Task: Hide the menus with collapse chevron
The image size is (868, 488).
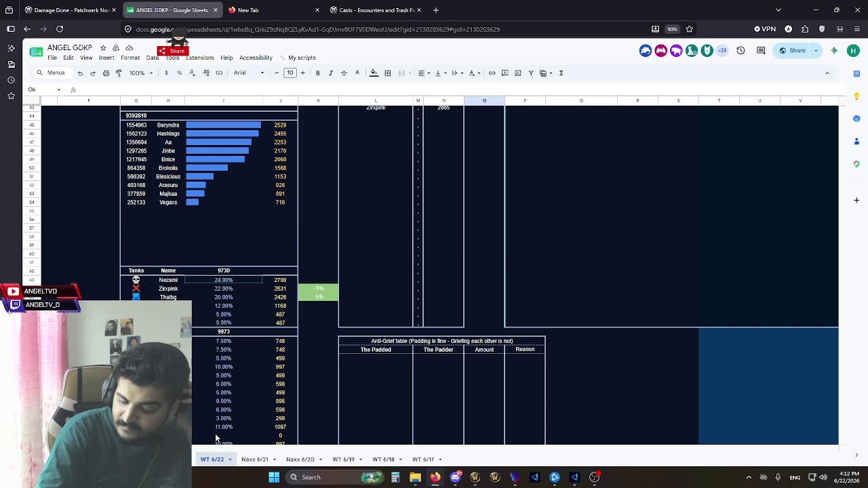Action: (x=827, y=73)
